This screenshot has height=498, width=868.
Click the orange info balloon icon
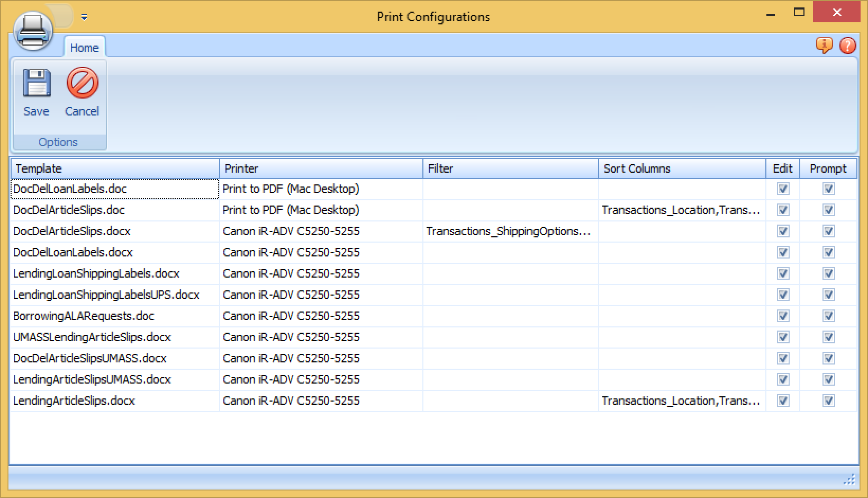click(x=824, y=46)
